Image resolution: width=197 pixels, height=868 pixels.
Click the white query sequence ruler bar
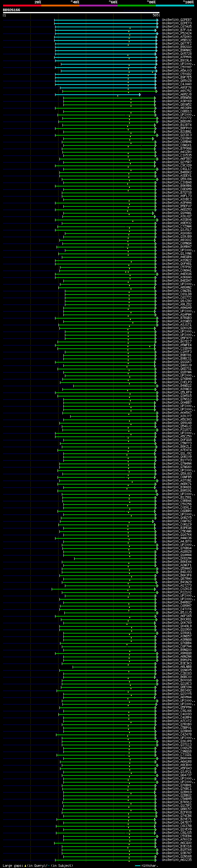pos(81,13)
